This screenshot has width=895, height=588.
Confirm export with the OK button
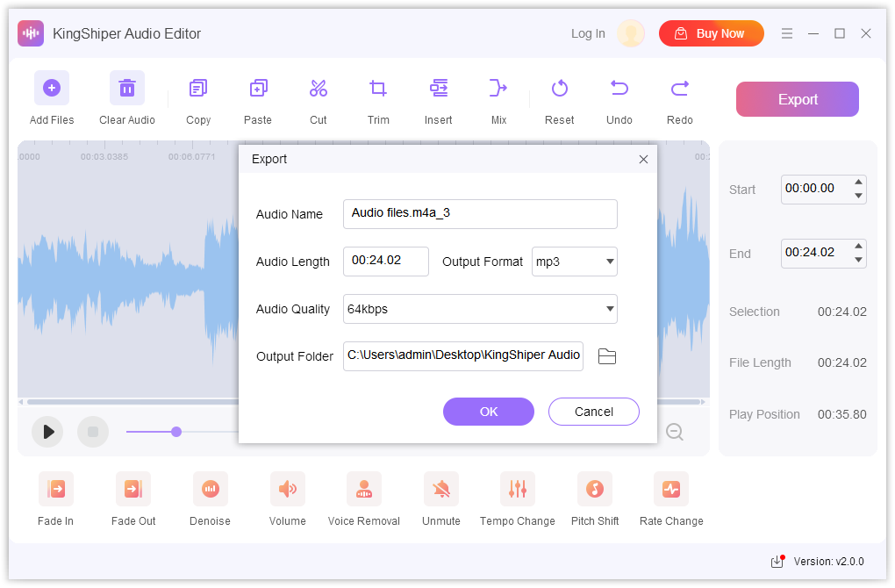(489, 412)
